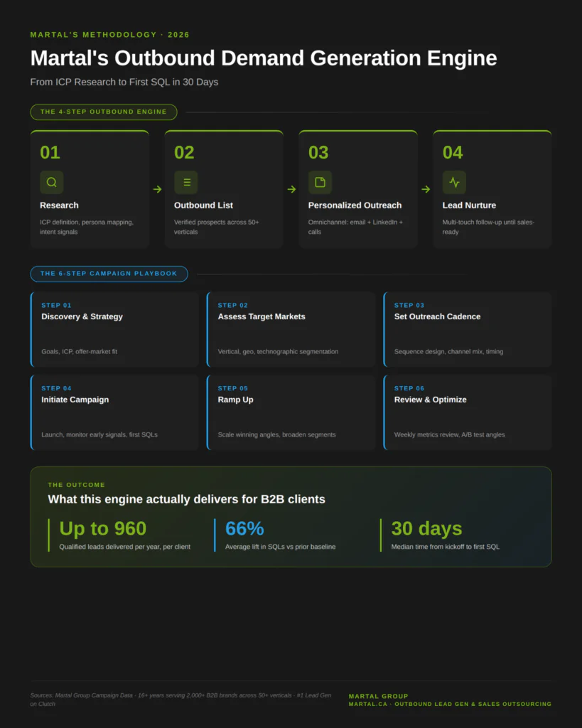Click the Outbound List lines icon
The width and height of the screenshot is (582, 728).
[x=186, y=182]
